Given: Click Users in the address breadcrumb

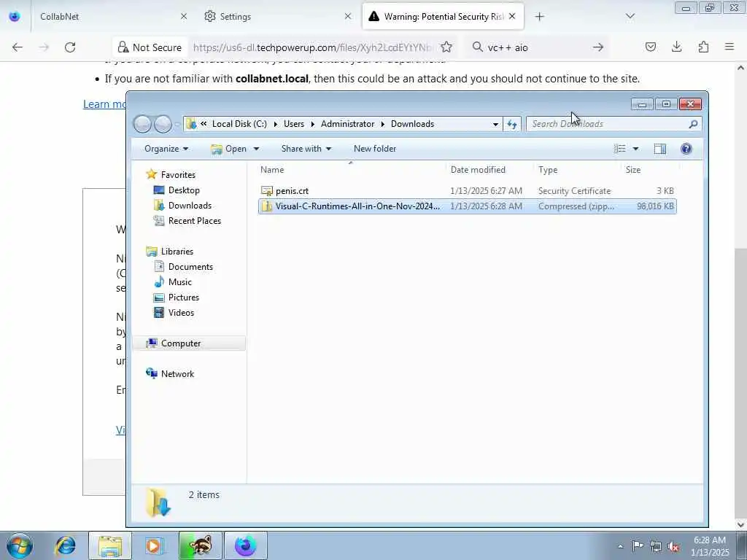Looking at the screenshot, I should 294,124.
